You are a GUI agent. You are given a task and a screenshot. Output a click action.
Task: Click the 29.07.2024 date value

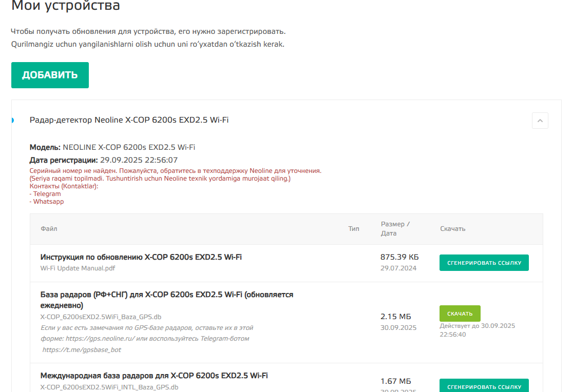click(398, 268)
